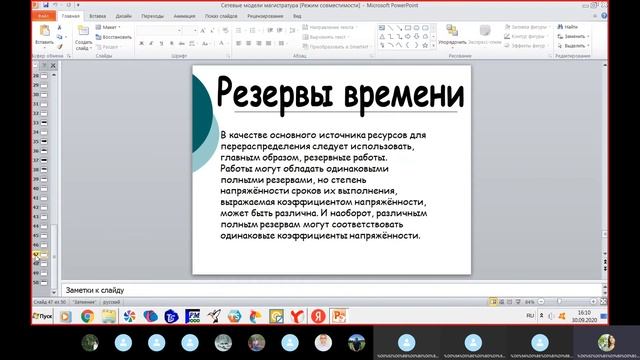Click the Undo arrow in quick access toolbar

[x=55, y=5]
